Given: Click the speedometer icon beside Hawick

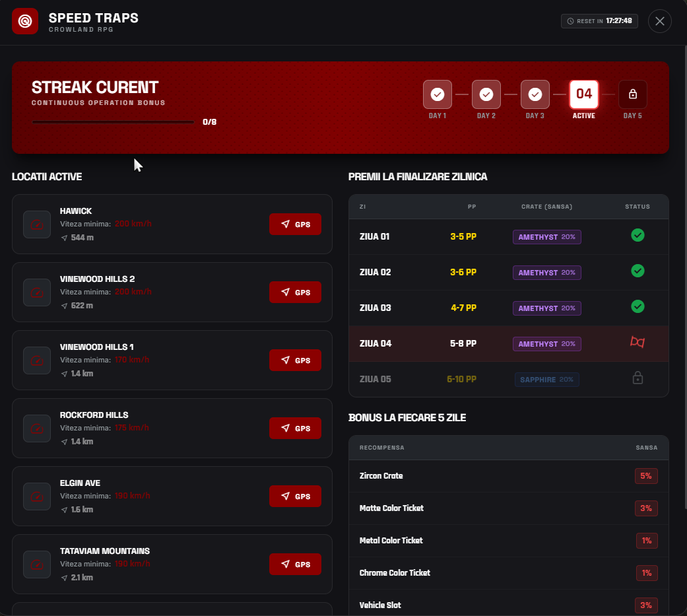Looking at the screenshot, I should pyautogui.click(x=37, y=224).
